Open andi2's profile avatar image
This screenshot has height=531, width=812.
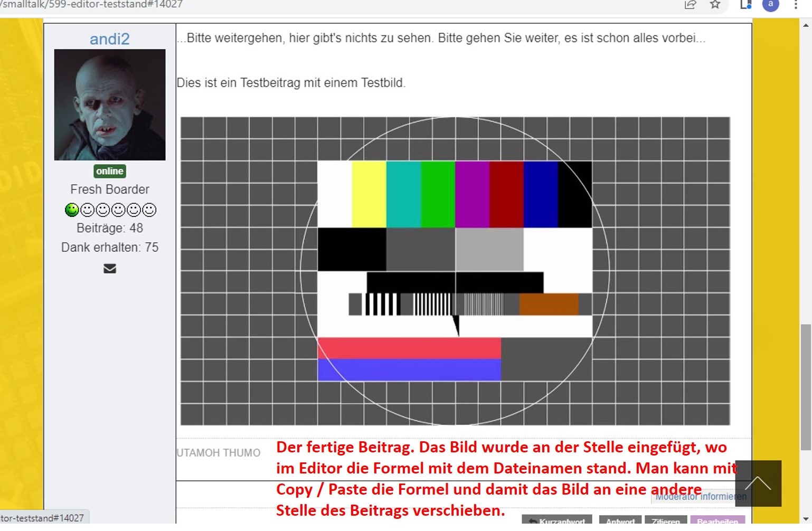coord(110,105)
